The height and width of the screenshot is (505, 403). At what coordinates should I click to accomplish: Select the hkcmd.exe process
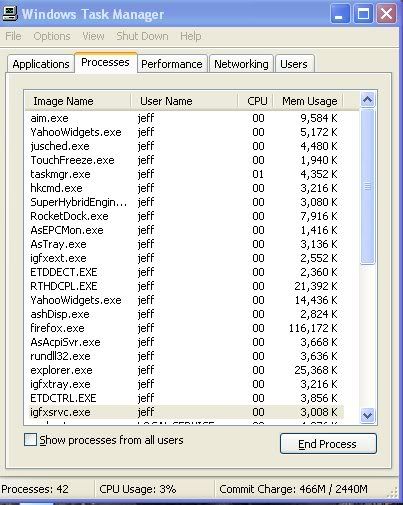[185, 188]
